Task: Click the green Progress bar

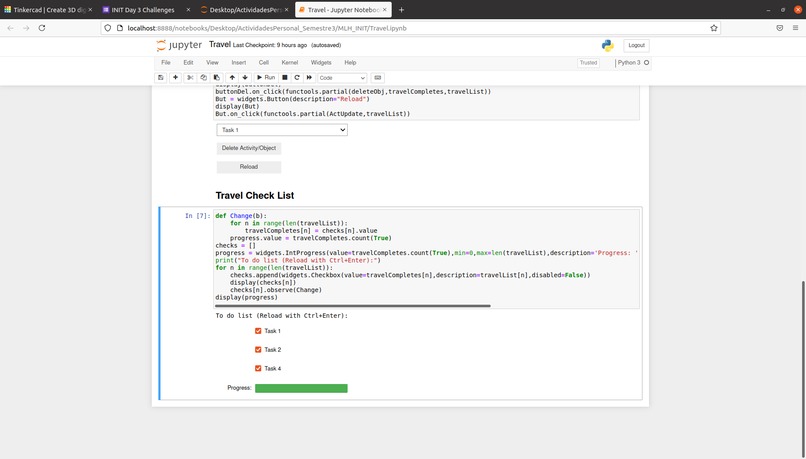Action: 301,388
